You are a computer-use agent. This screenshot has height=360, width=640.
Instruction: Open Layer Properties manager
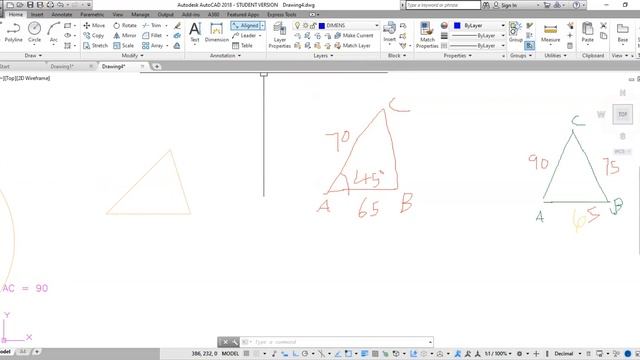coord(280,36)
